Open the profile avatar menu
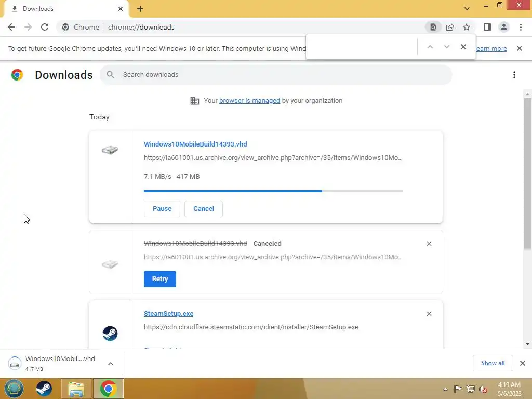Screen dimensions: 532x399 click(504, 27)
